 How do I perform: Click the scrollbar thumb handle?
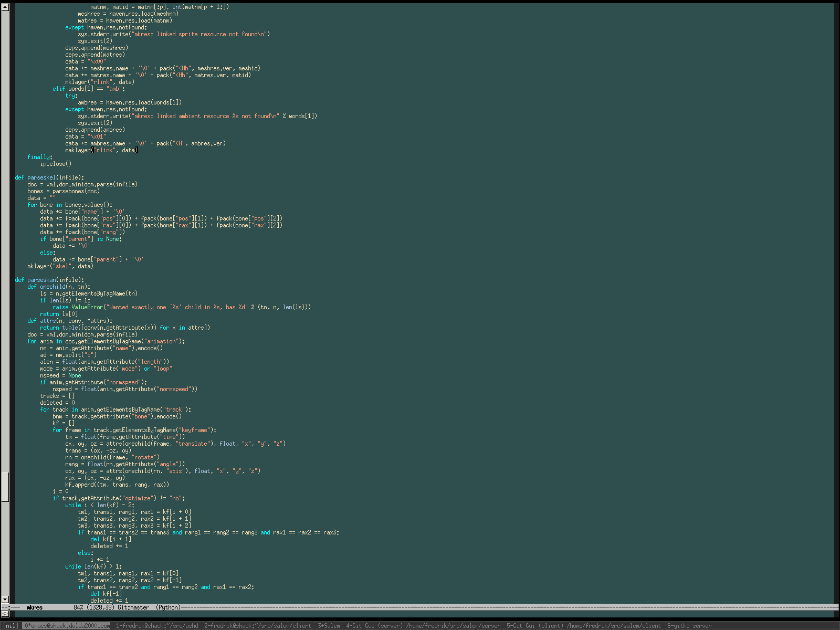5,487
